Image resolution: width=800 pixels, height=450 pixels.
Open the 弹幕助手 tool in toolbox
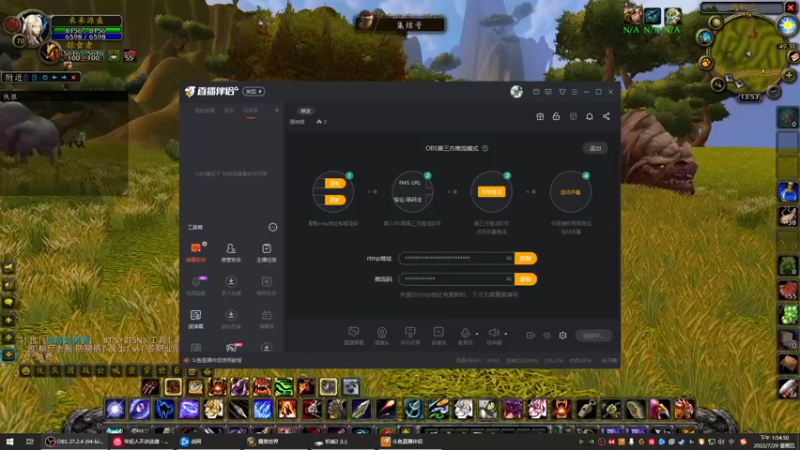click(195, 252)
